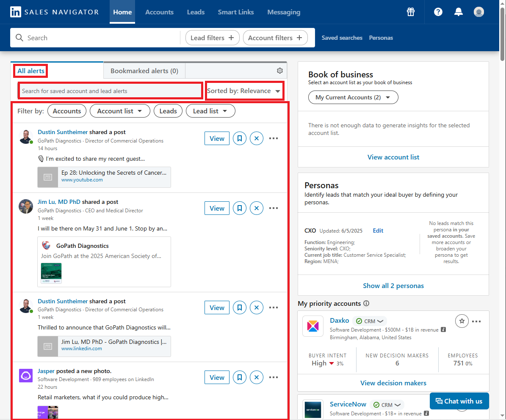Dismiss Dustin Suntheimer's 14 hours alert

[x=257, y=138]
